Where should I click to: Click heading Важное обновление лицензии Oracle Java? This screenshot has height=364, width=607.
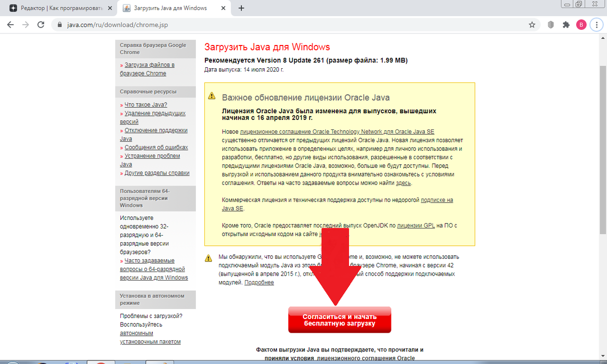[306, 98]
